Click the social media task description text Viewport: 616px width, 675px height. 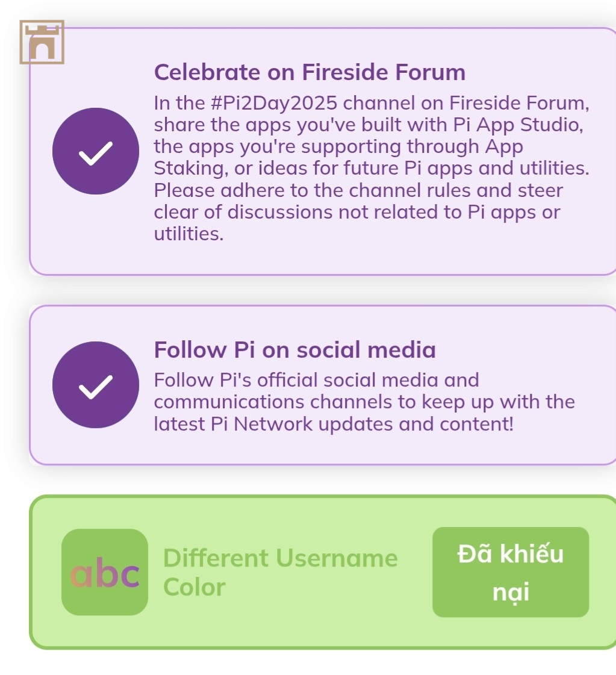click(x=364, y=402)
